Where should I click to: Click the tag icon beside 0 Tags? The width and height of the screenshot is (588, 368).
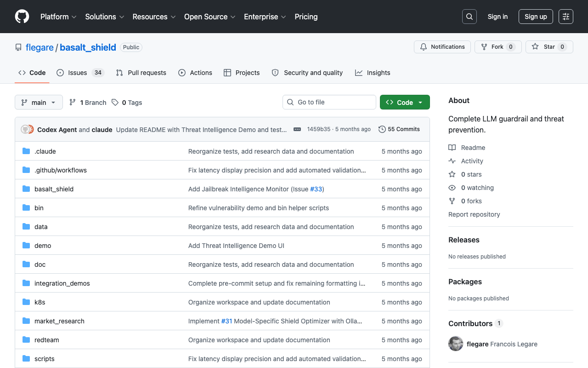point(115,103)
